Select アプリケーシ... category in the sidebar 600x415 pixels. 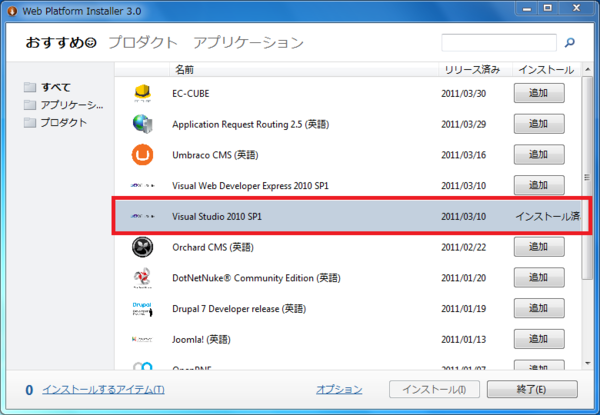pos(72,105)
